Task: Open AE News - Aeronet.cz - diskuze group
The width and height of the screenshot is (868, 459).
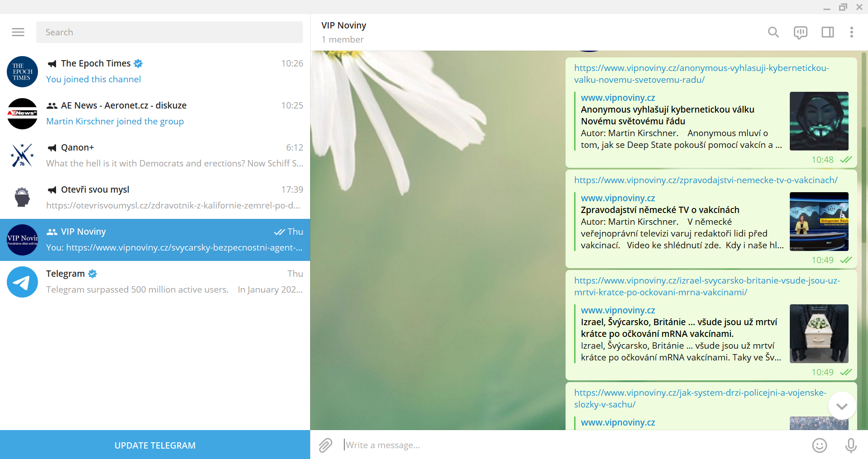Action: [x=155, y=114]
